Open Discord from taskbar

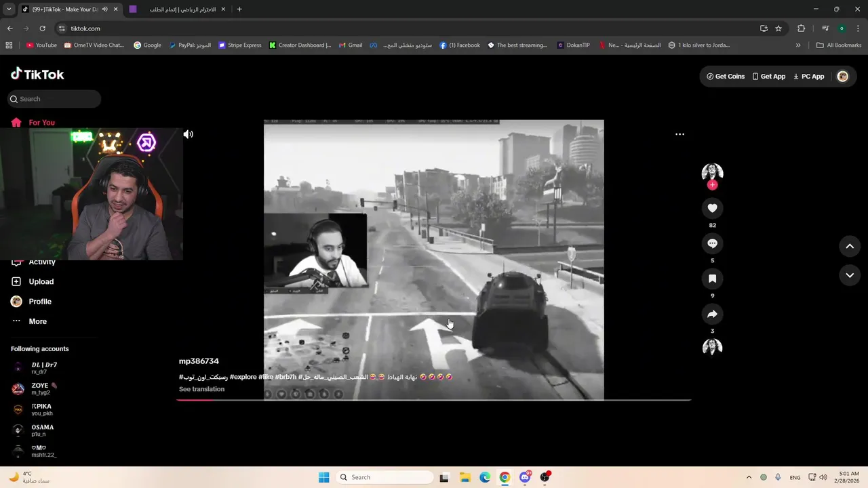click(525, 477)
